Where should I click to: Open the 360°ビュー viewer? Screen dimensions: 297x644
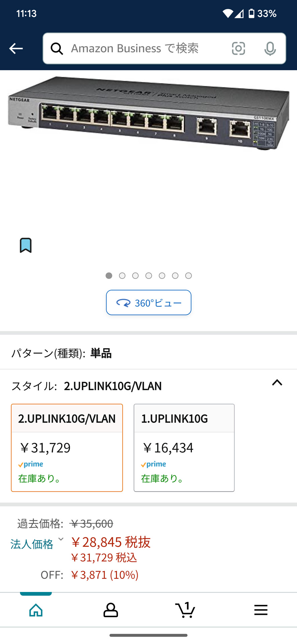click(148, 302)
